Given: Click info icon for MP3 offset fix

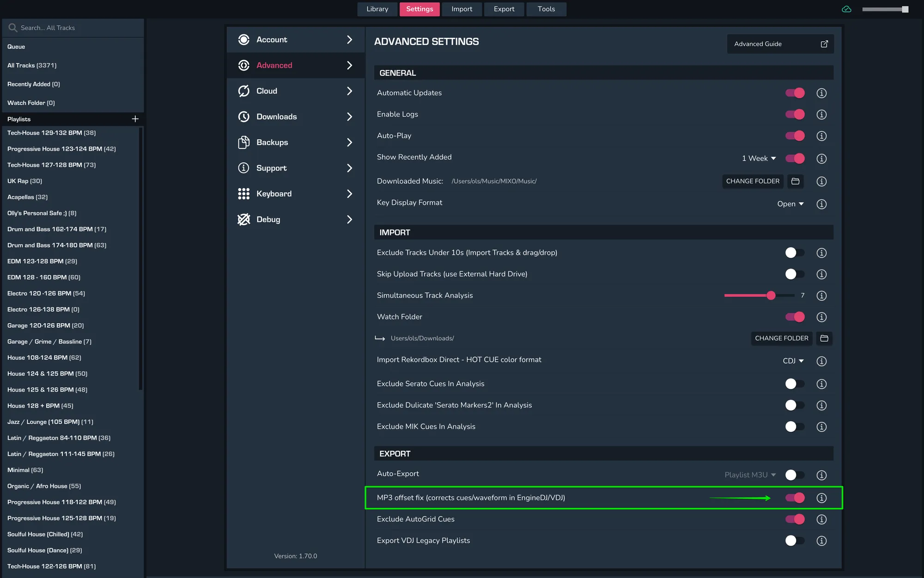Looking at the screenshot, I should click(821, 498).
